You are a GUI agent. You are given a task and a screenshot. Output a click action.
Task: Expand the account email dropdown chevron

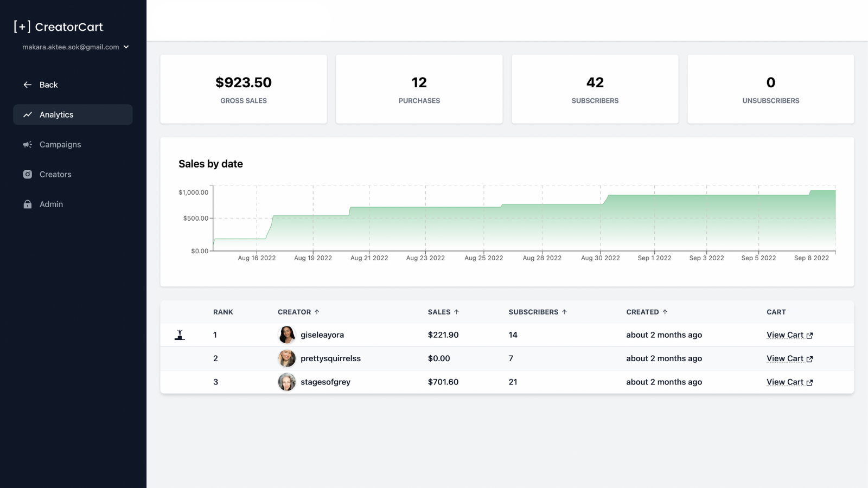(126, 47)
